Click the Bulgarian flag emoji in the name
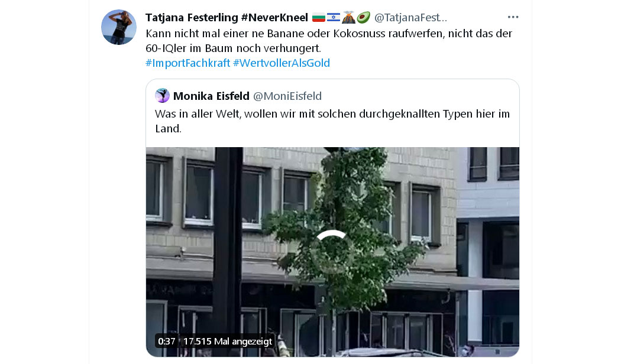This screenshot has width=621, height=364. click(319, 17)
